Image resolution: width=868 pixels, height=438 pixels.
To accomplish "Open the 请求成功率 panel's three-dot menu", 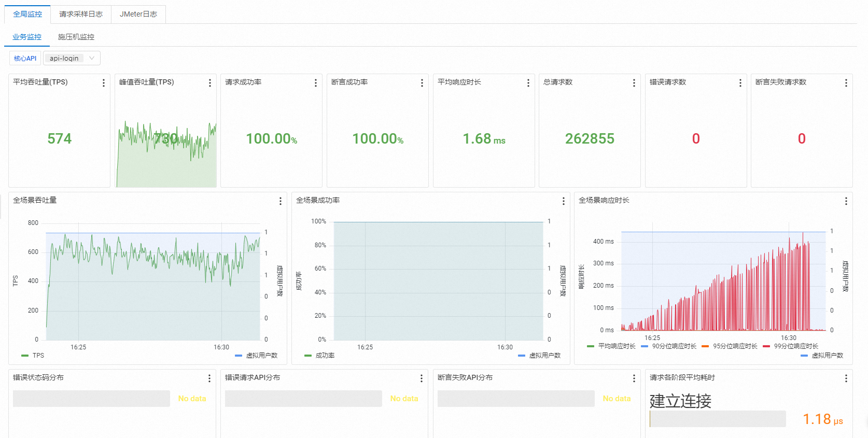I will pos(316,83).
